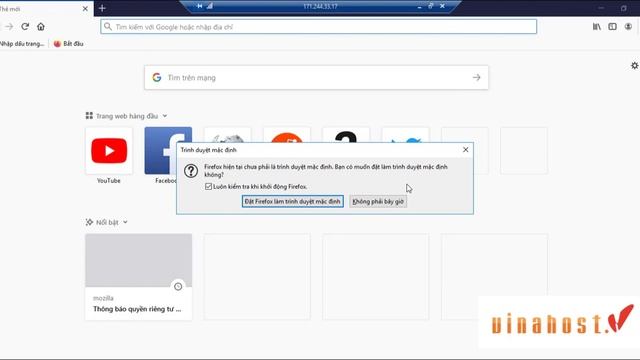Viewport: 640px width, 360px height.
Task: Collapse 'Trang web hàng đầu' section
Action: [x=164, y=116]
